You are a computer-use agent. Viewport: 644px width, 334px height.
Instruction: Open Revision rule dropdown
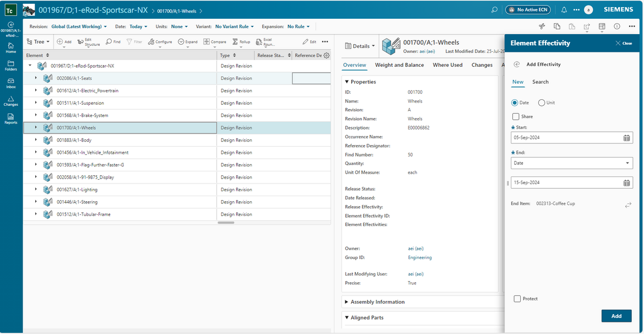pyautogui.click(x=79, y=26)
